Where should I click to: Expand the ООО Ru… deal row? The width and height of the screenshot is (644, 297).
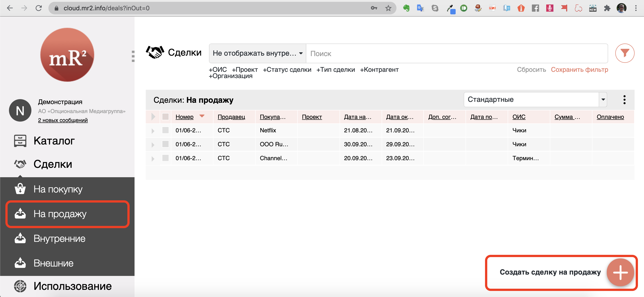[x=153, y=144]
